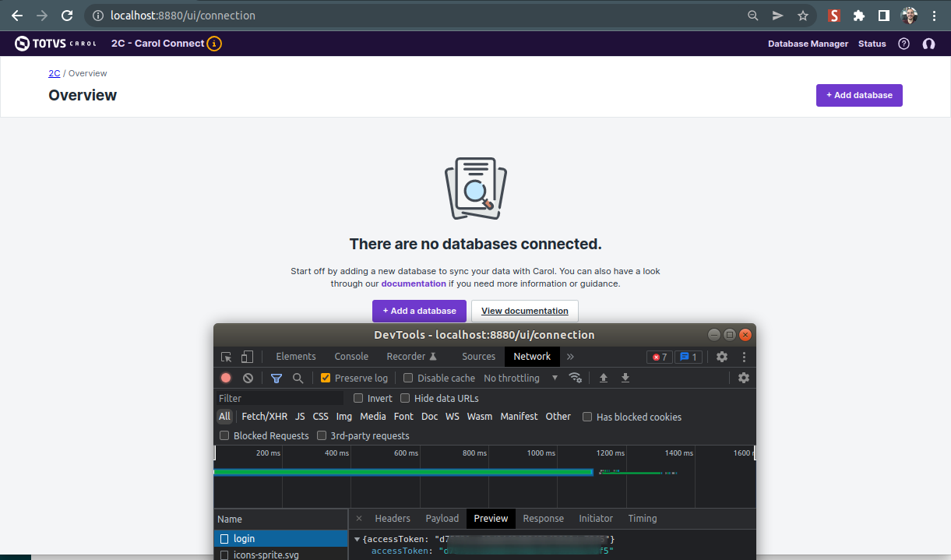Open the network request filter funnel
The width and height of the screenshot is (951, 560).
[276, 378]
